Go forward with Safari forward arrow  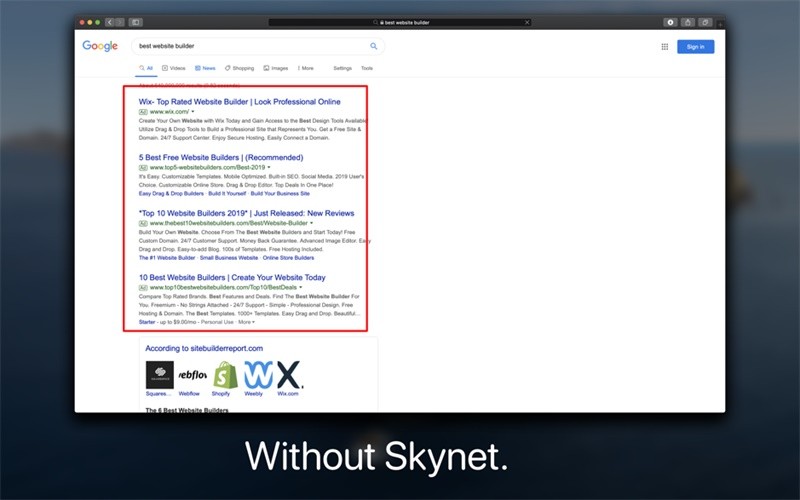point(119,22)
